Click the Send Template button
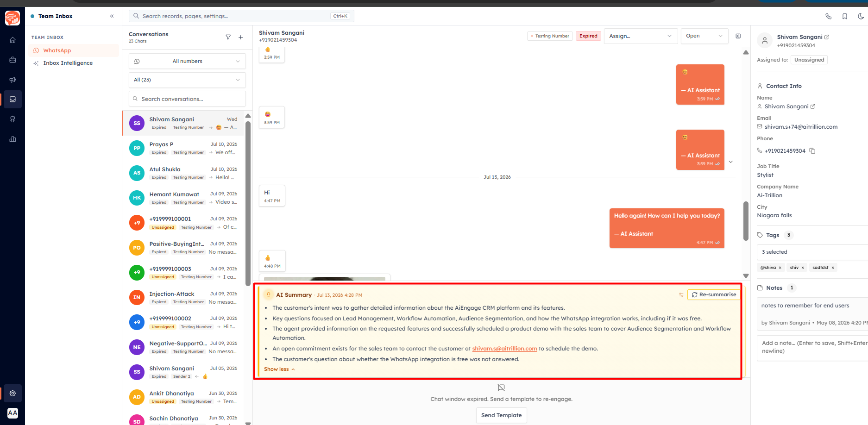 tap(501, 415)
